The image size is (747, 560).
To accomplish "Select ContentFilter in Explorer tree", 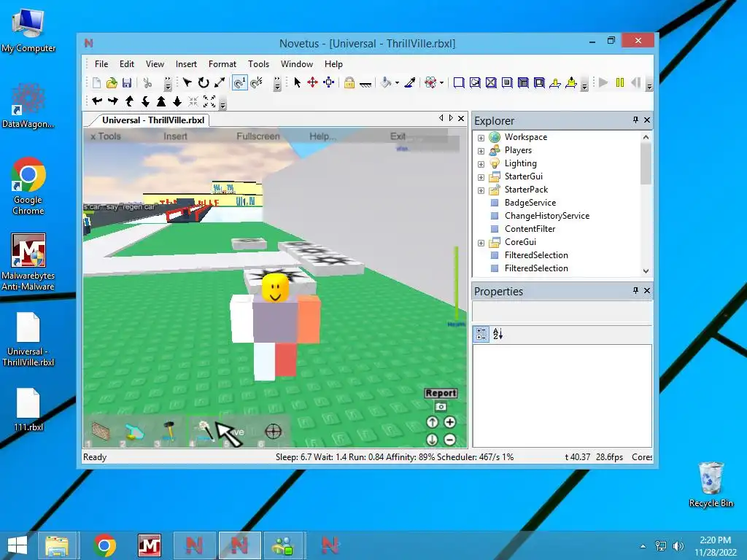I will [530, 228].
